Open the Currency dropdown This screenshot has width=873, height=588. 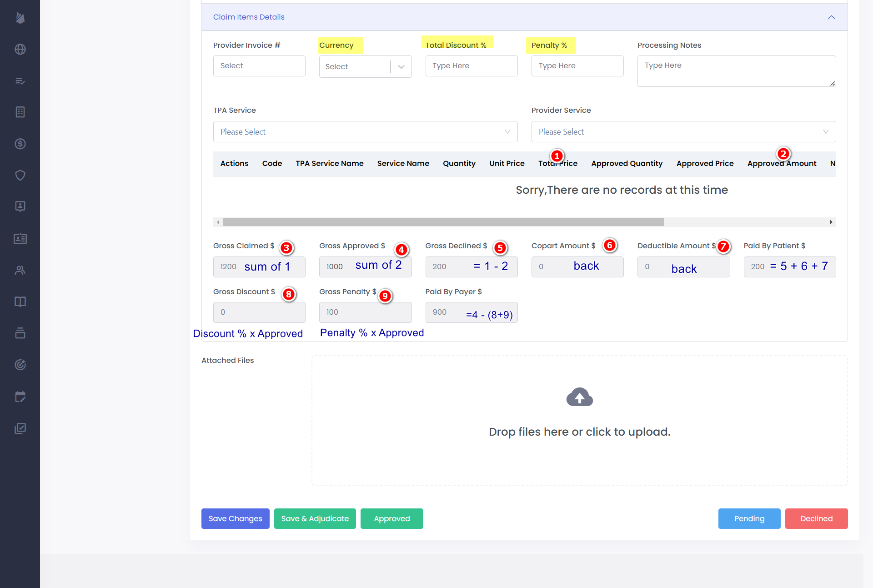point(365,66)
